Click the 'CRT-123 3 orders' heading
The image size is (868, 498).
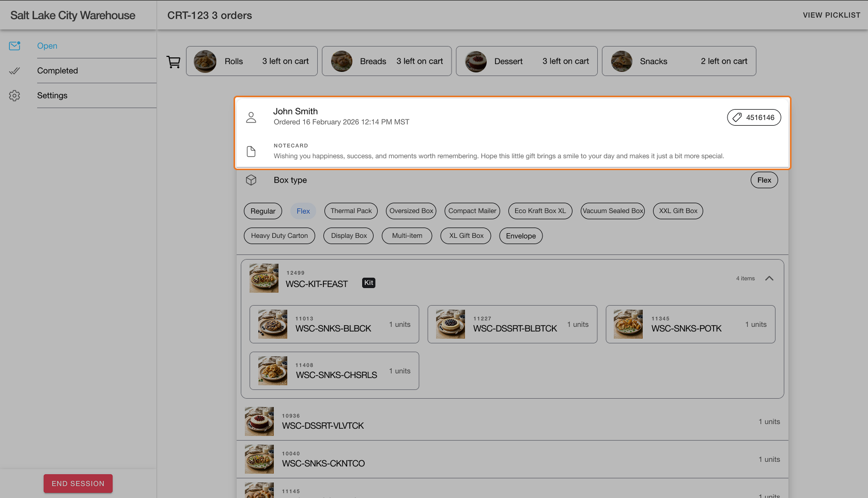pos(210,16)
